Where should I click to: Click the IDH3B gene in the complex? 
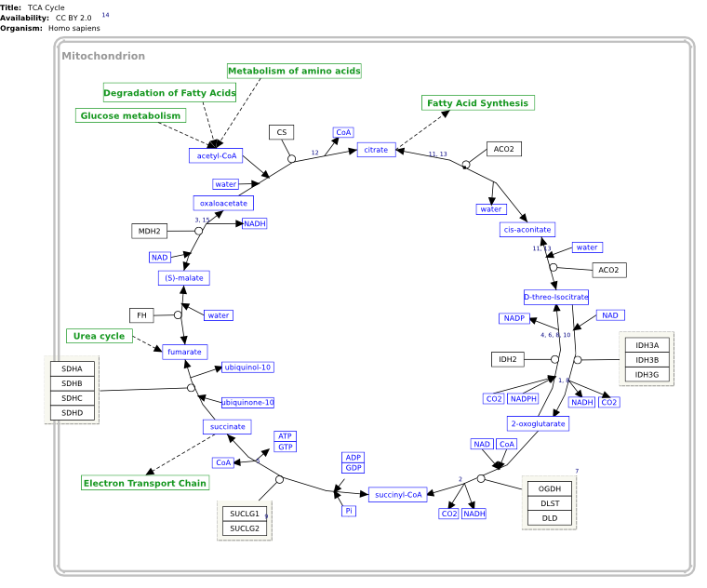[647, 360]
